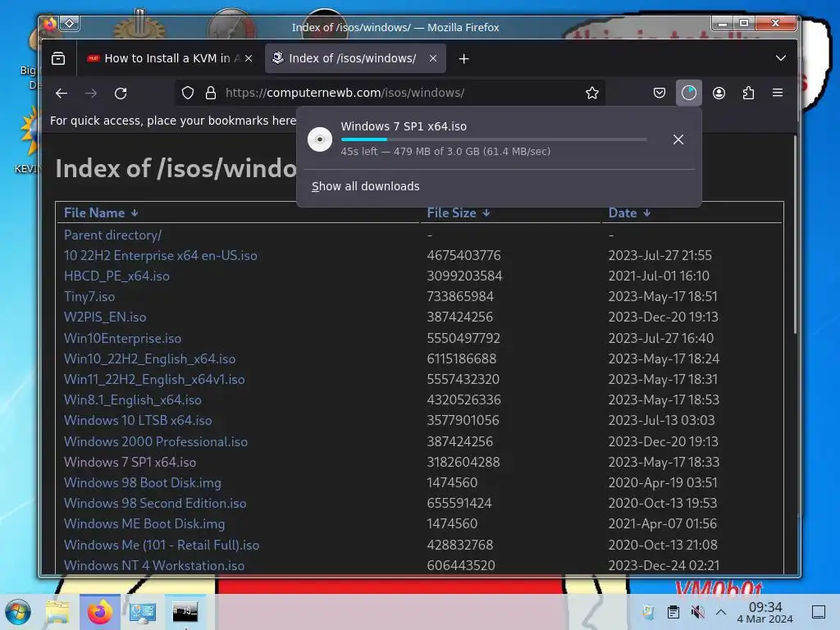Open Win8.1_English_x64.iso
This screenshot has width=840, height=630.
pyautogui.click(x=133, y=399)
